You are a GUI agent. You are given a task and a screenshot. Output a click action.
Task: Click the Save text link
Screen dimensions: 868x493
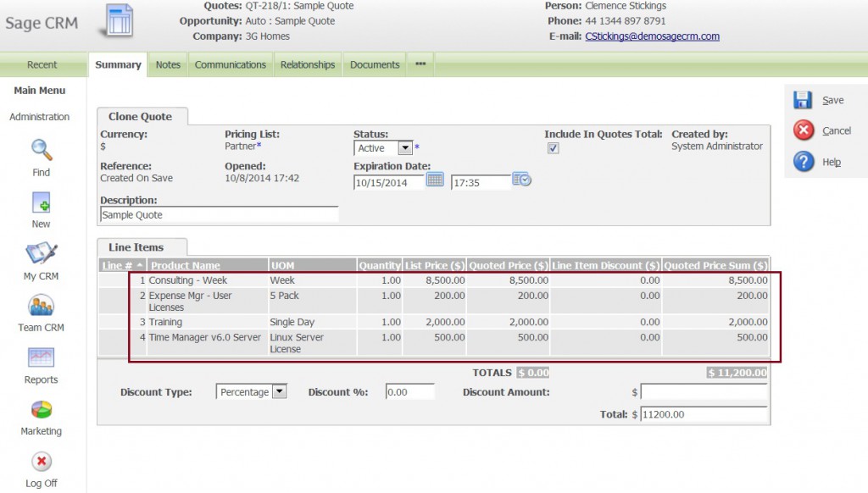click(832, 100)
